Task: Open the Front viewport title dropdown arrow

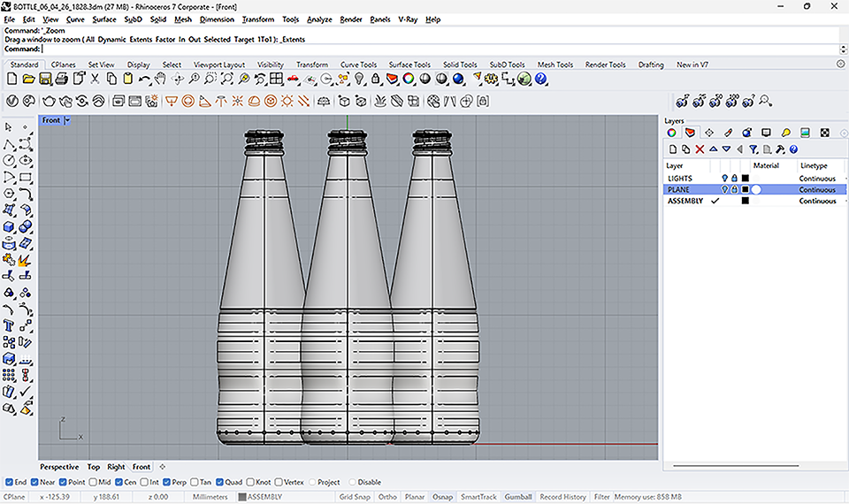Action: 67,120
